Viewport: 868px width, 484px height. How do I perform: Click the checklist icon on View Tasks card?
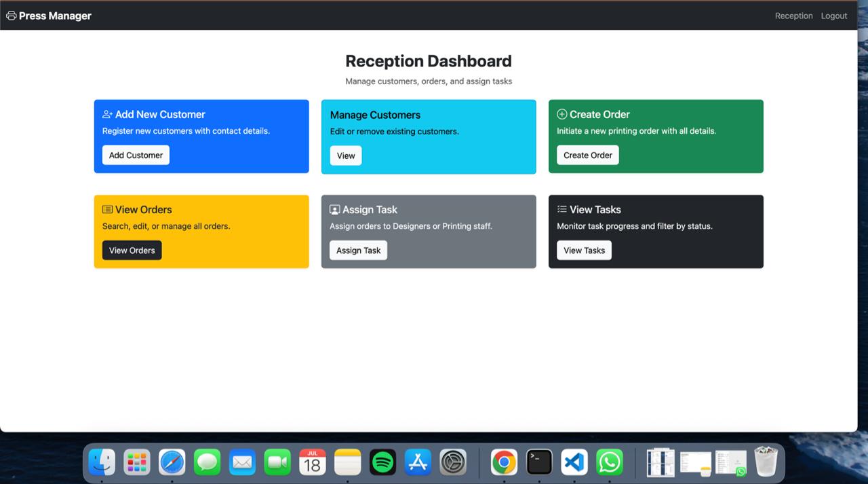tap(561, 210)
